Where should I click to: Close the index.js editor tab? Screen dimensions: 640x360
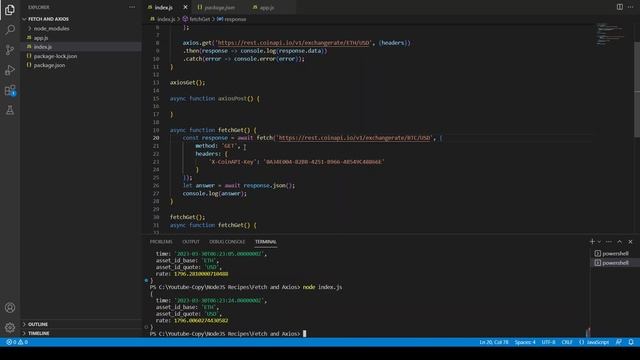click(185, 7)
